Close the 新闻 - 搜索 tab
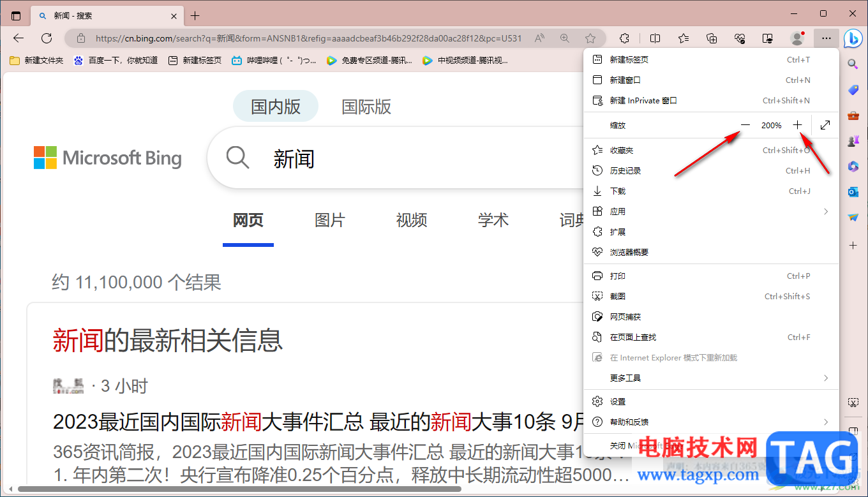 point(174,16)
